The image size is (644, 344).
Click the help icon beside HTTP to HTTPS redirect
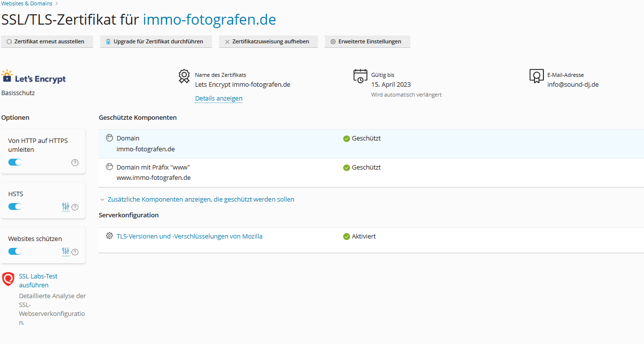pyautogui.click(x=75, y=163)
